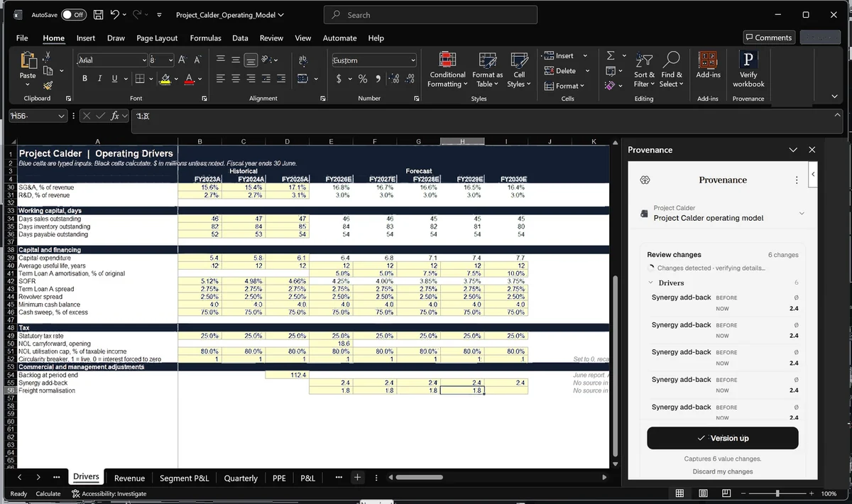Open the Format cells dropdown
Viewport: 852px width, 504px height.
pyautogui.click(x=564, y=86)
